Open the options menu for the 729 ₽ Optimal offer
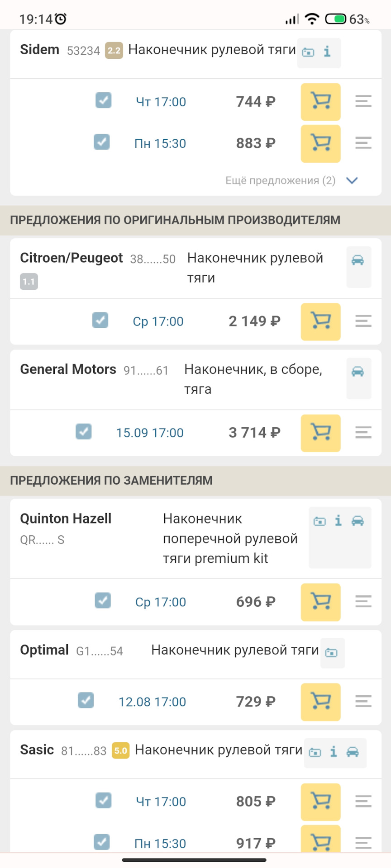The image size is (391, 868). (x=363, y=701)
